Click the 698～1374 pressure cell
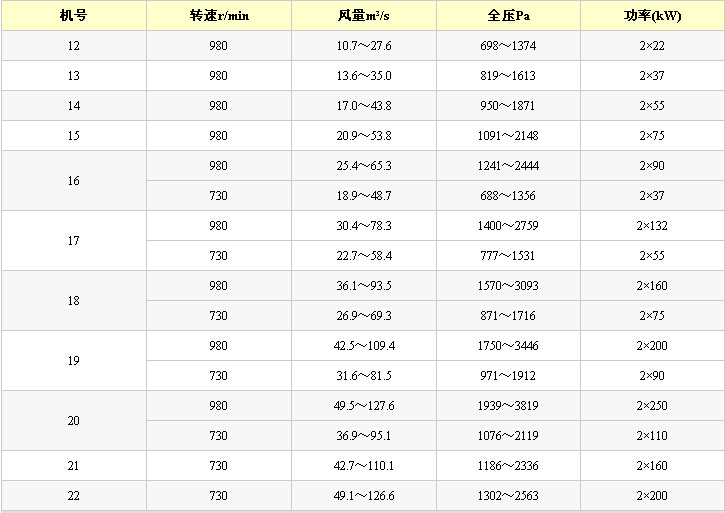This screenshot has width=725, height=513. pyautogui.click(x=509, y=46)
